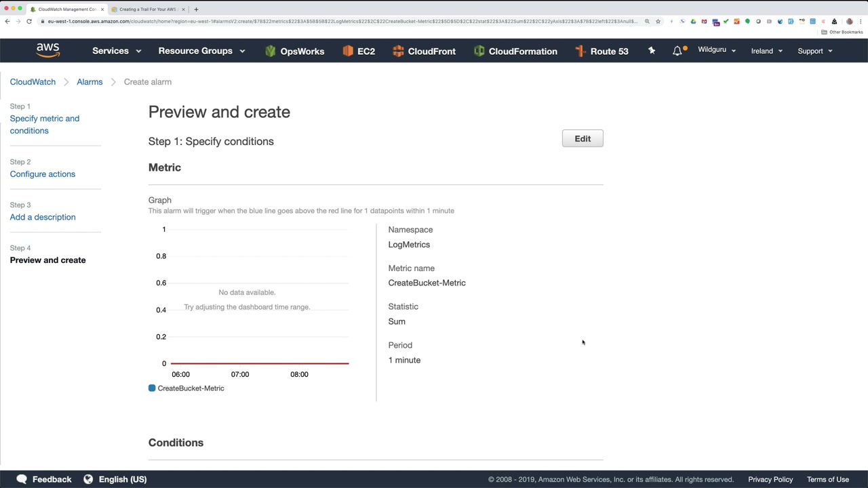Click the green checkmark extension icon
Viewport: 868px width, 488px height.
[726, 22]
